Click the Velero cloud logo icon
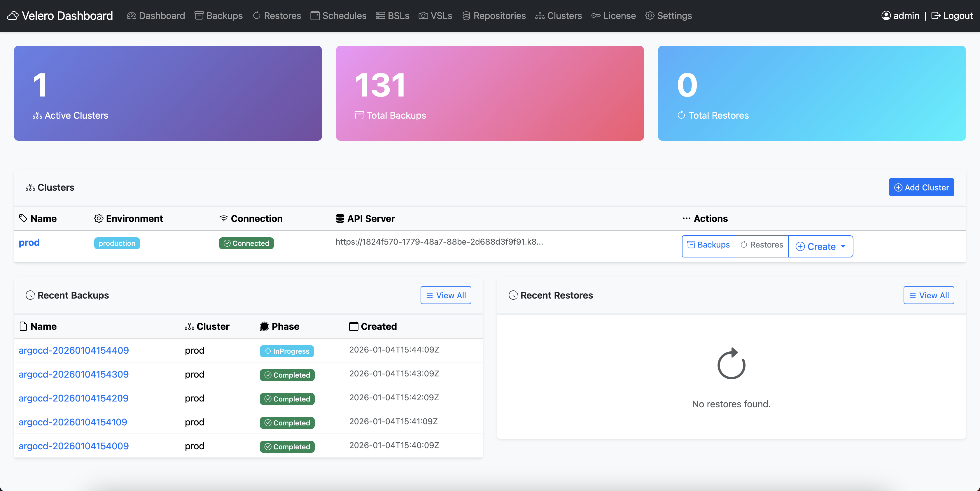Viewport: 980px width, 491px height. (x=13, y=15)
